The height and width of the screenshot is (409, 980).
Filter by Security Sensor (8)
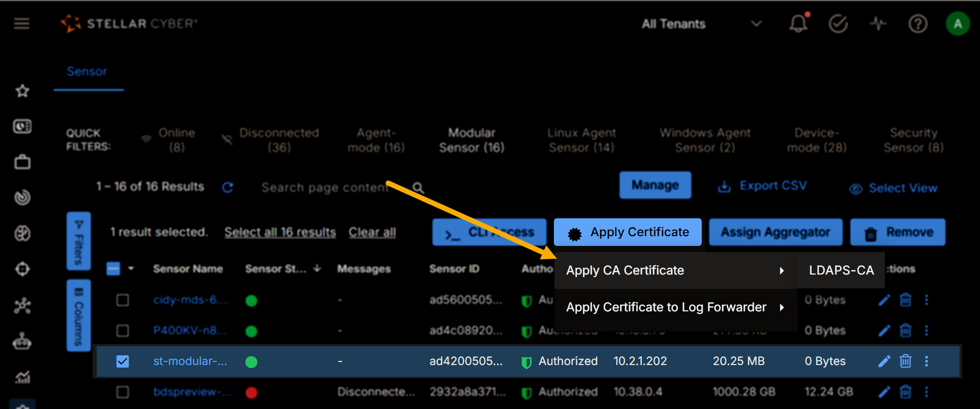pyautogui.click(x=914, y=140)
